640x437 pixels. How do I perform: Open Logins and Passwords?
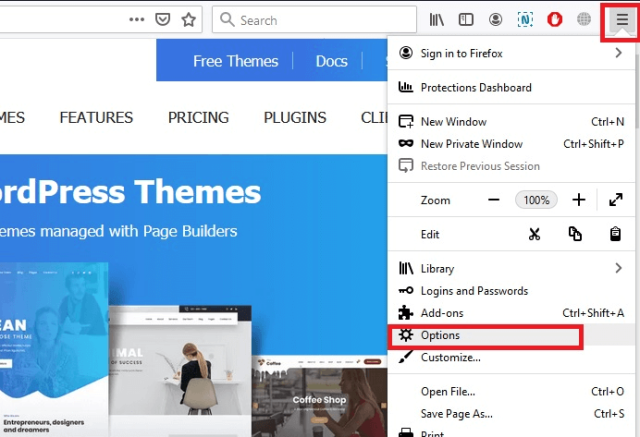pyautogui.click(x=511, y=291)
